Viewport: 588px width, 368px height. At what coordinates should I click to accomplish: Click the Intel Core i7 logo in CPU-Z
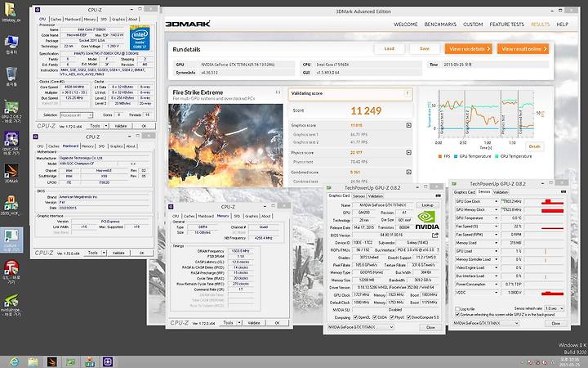pyautogui.click(x=140, y=38)
